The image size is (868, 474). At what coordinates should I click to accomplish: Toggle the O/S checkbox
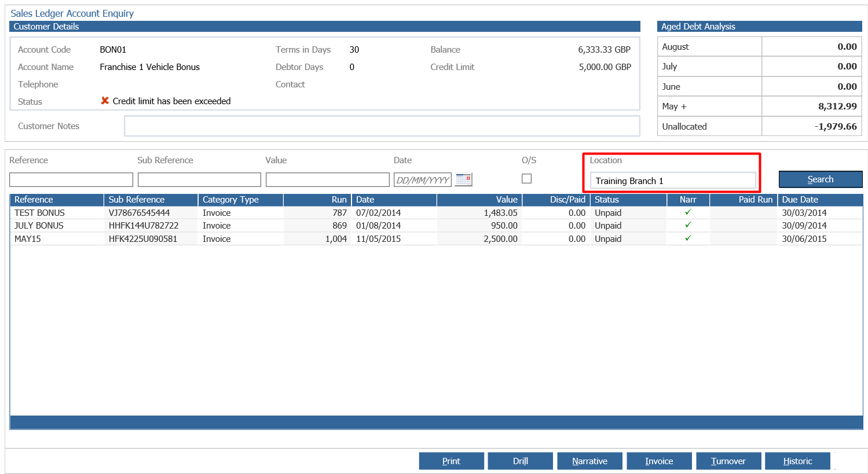[x=526, y=179]
